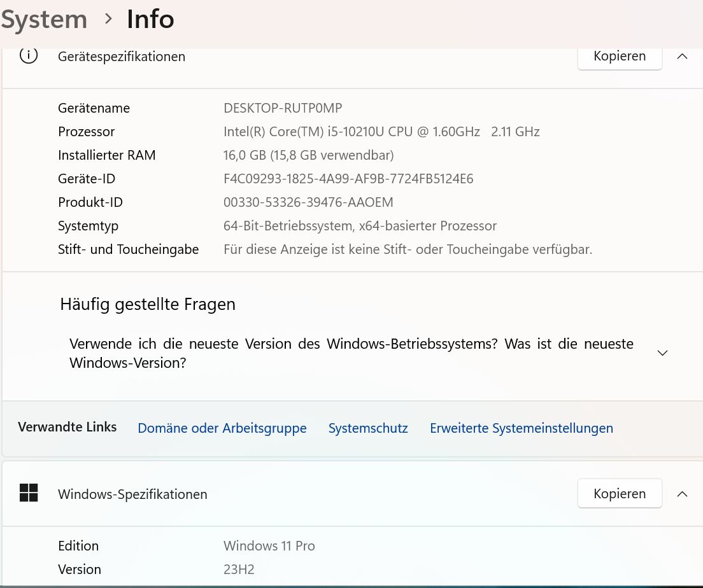703x588 pixels.
Task: Click the Geräte-ID value F4C09293-1825-4A99-AF9B-7724FB5124E6
Action: (x=348, y=179)
